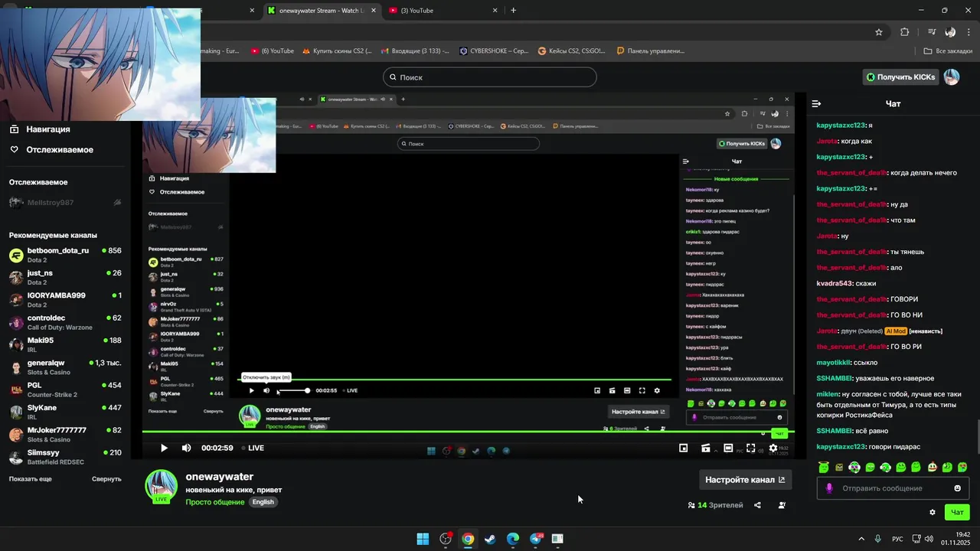Open Windows Start menu
Image resolution: width=980 pixels, height=551 pixels.
point(423,539)
